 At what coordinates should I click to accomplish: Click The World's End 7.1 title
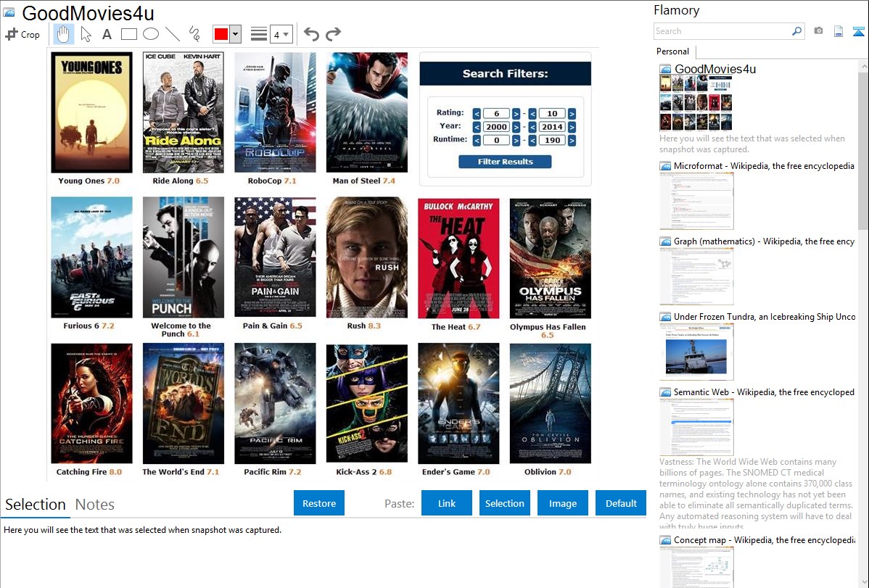181,472
